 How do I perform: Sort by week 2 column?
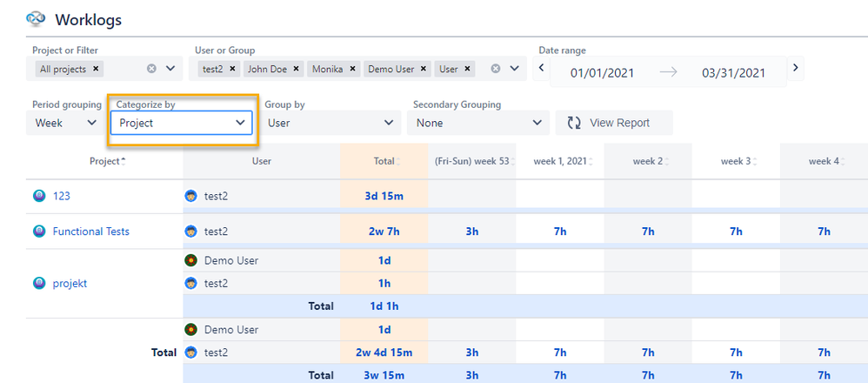650,161
